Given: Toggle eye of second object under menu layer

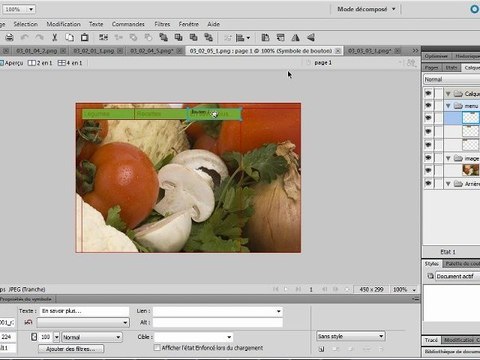Looking at the screenshot, I should tap(428, 131).
